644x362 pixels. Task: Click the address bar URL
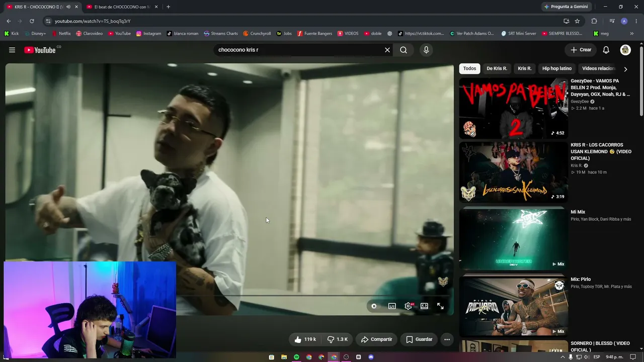pyautogui.click(x=93, y=21)
